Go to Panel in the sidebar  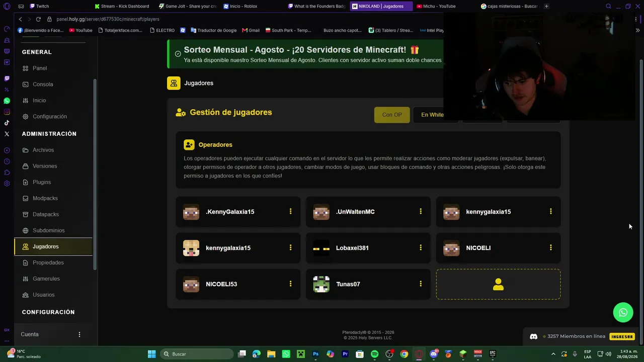click(x=40, y=68)
